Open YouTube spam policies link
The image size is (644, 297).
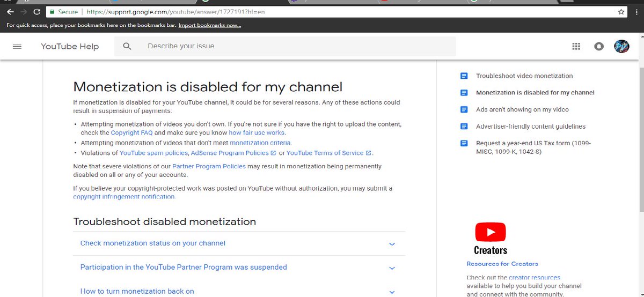(153, 153)
